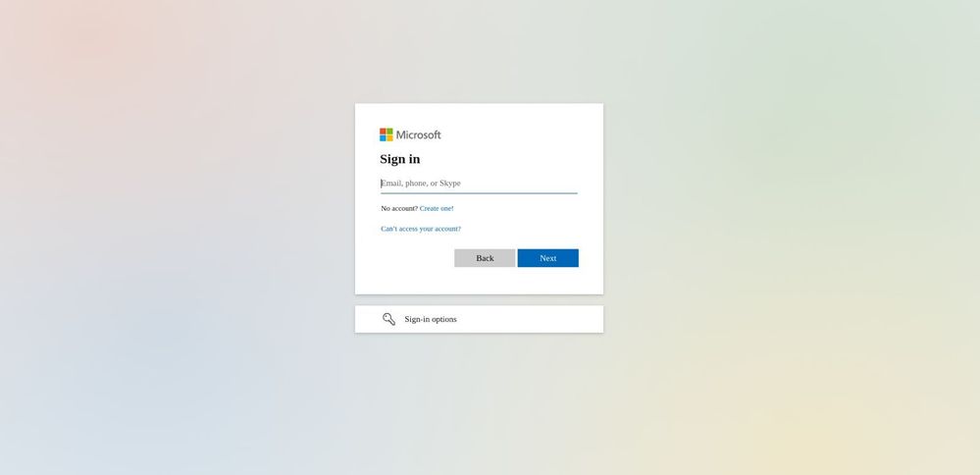Follow the 'Can't access your account?' link
Viewport: 980px width, 475px height.
click(x=421, y=229)
